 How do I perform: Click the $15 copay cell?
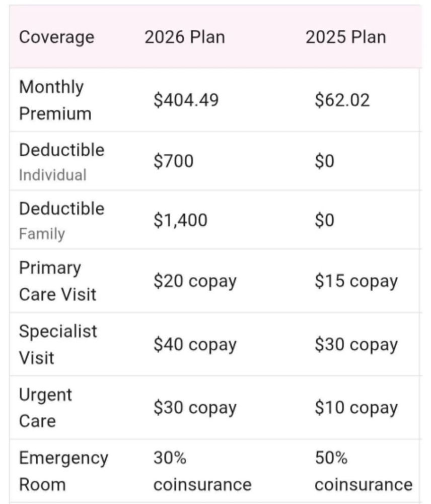point(356,281)
